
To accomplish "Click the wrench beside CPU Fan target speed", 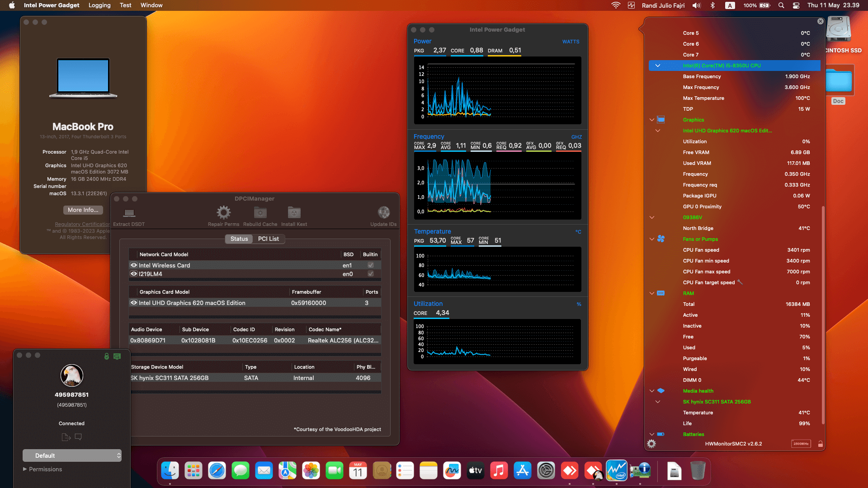I will (x=740, y=282).
